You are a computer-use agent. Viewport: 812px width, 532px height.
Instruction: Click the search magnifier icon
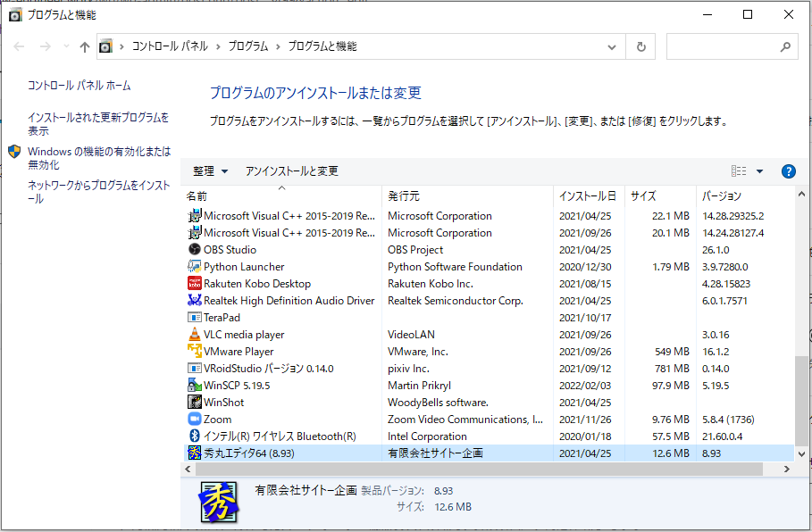click(785, 46)
